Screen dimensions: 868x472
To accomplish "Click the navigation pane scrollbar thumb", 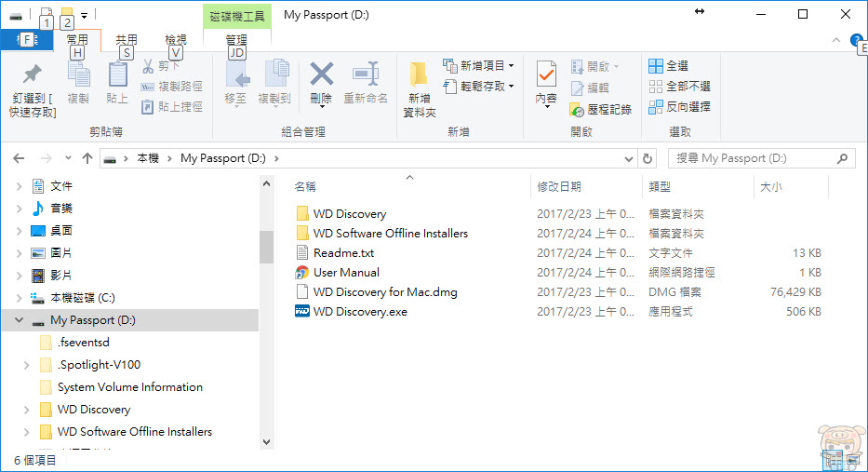I will (x=266, y=247).
